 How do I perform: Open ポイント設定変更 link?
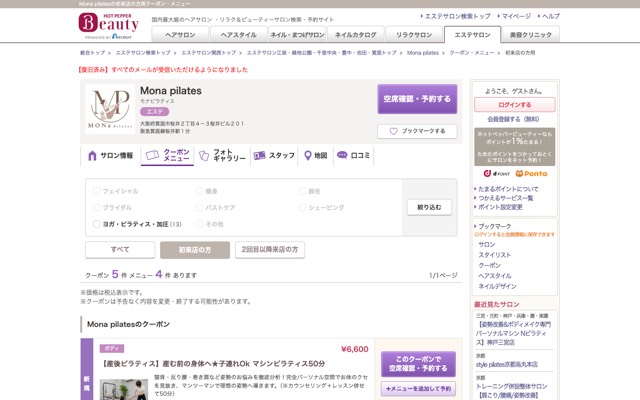(x=500, y=207)
